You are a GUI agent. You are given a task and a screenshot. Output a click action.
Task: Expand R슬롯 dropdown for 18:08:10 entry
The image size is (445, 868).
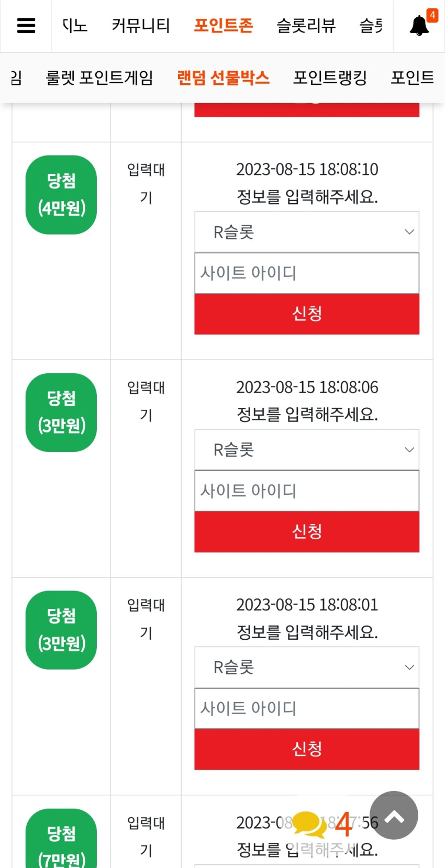point(307,232)
